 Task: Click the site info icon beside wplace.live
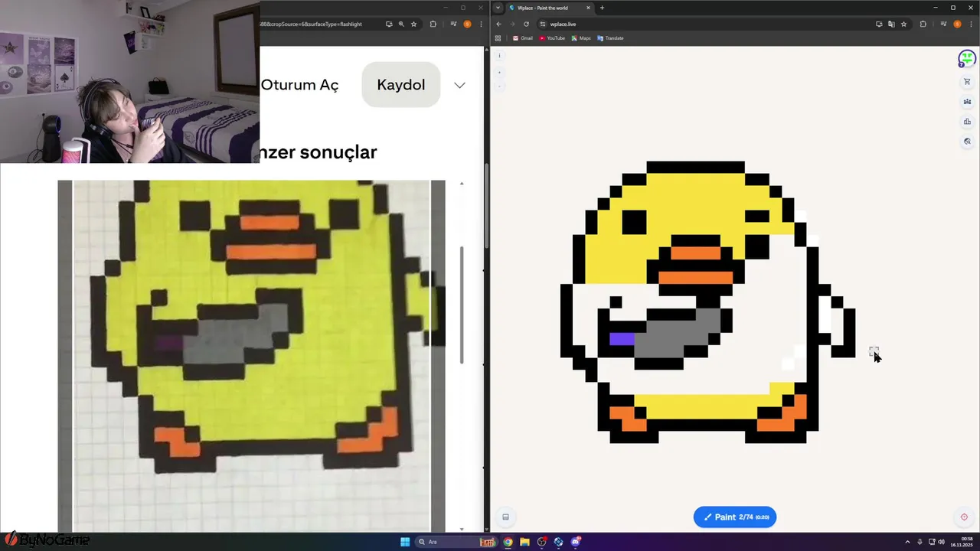click(x=542, y=24)
